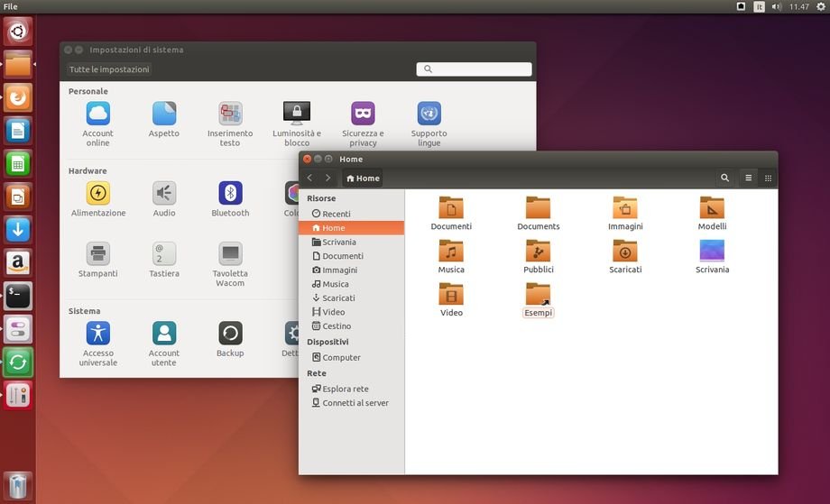Open the volume indicator menu
The image size is (830, 504).
coord(777,6)
